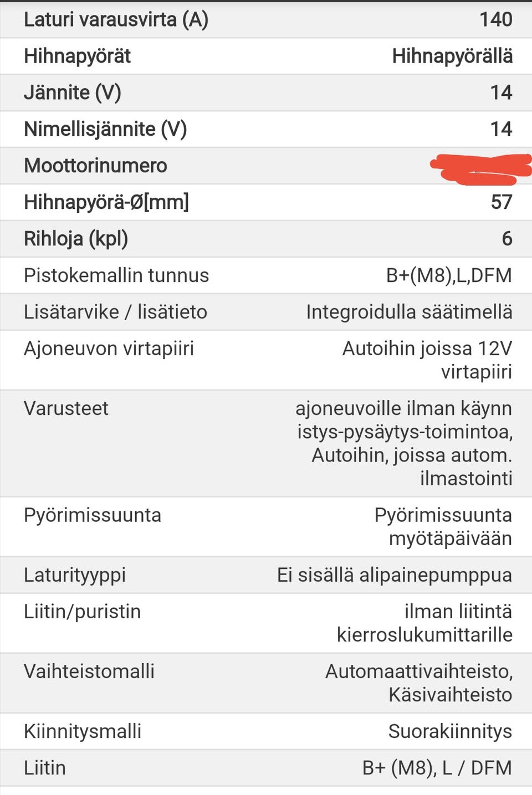Select the 140 charging current value
Screen dimensions: 532x795
pyautogui.click(x=495, y=20)
